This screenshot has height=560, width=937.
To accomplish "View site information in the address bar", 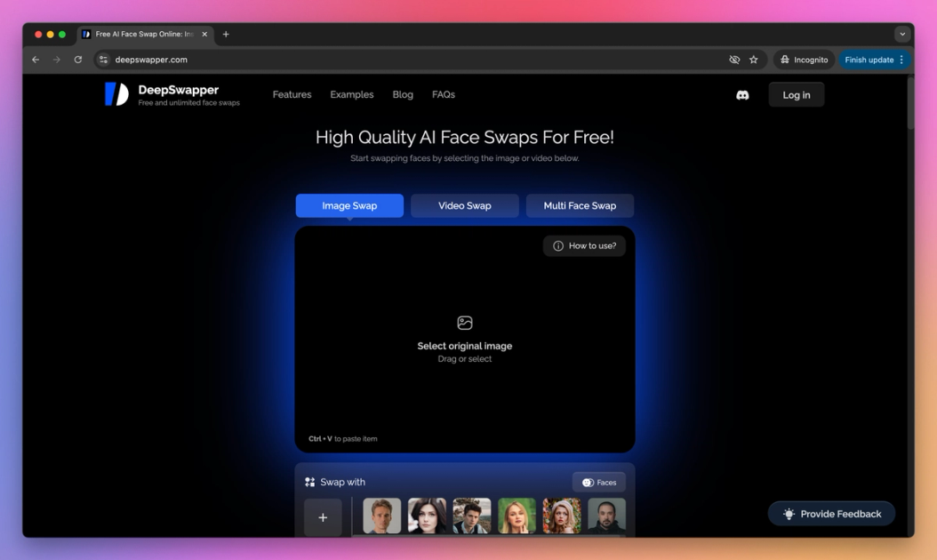I will click(x=104, y=60).
